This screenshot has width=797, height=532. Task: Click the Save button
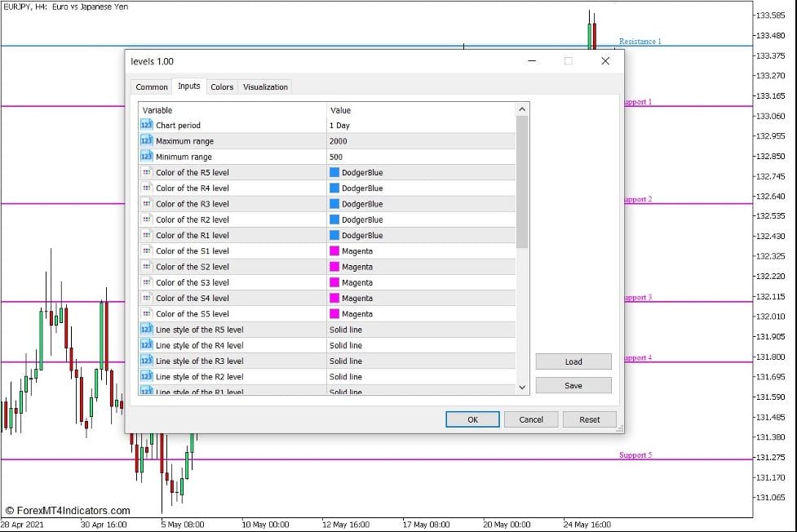[x=573, y=385]
